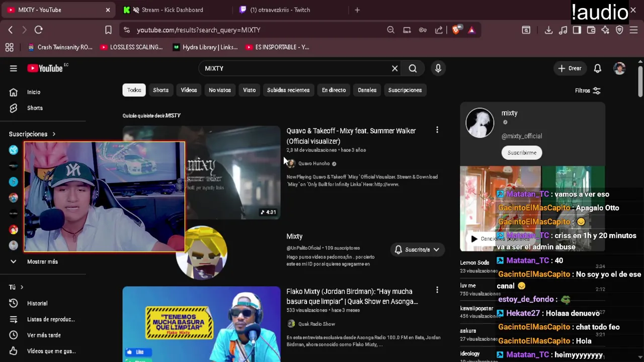
Task: Select the Canales filter chip
Action: coord(367,90)
